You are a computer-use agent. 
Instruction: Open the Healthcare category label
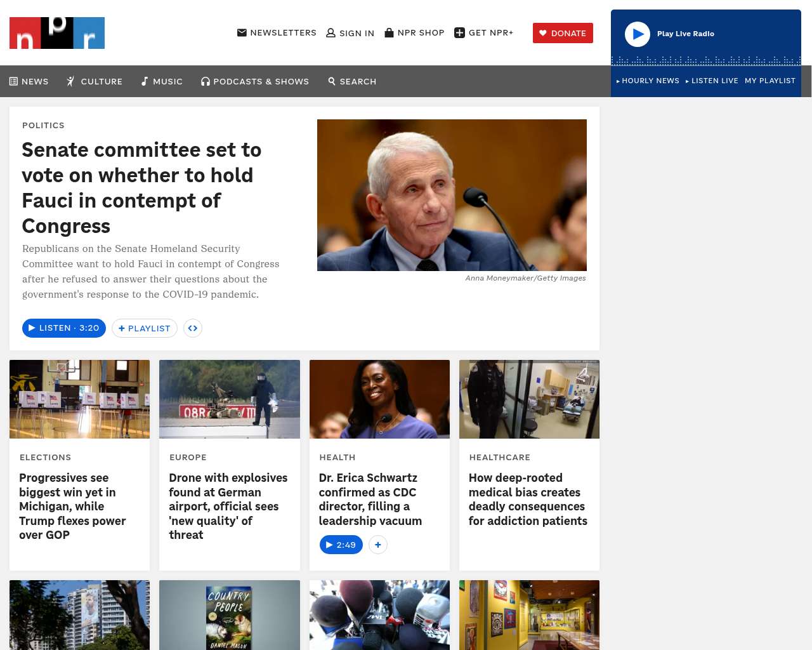click(500, 457)
